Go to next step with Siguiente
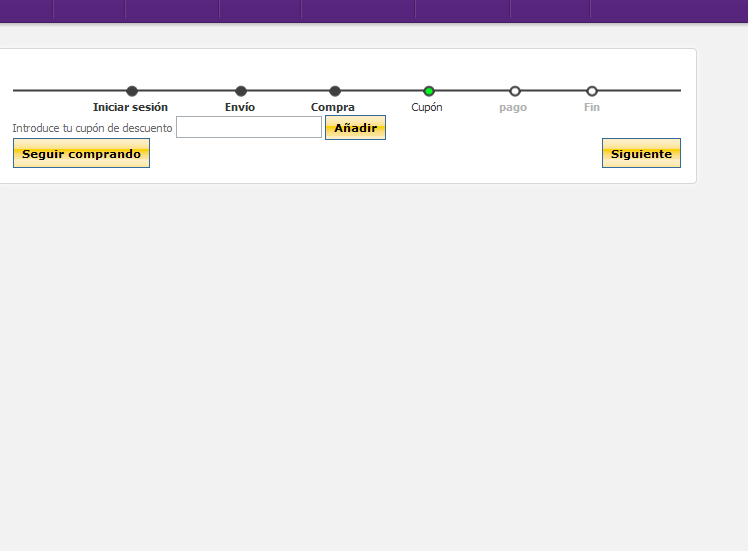Viewport: 748px width, 551px height. click(x=641, y=153)
